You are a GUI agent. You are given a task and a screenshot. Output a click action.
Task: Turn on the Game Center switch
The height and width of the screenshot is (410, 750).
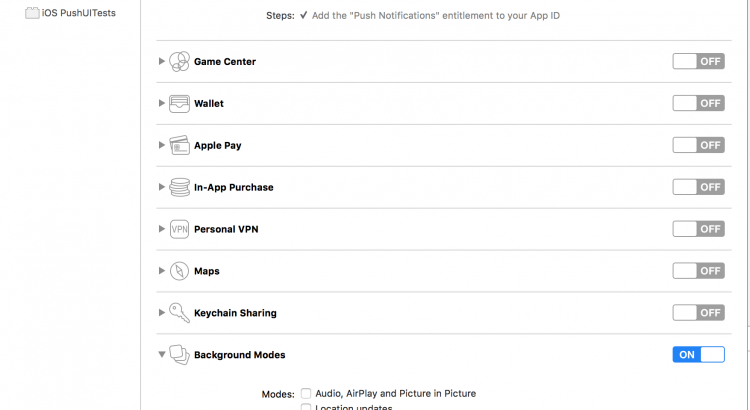[698, 61]
